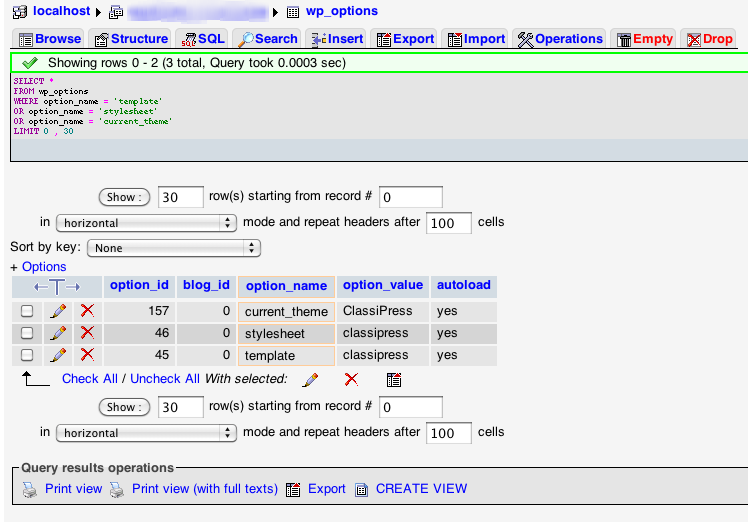Tick the stylesheet row checkbox
Image resolution: width=748 pixels, height=522 pixels.
pyautogui.click(x=27, y=333)
